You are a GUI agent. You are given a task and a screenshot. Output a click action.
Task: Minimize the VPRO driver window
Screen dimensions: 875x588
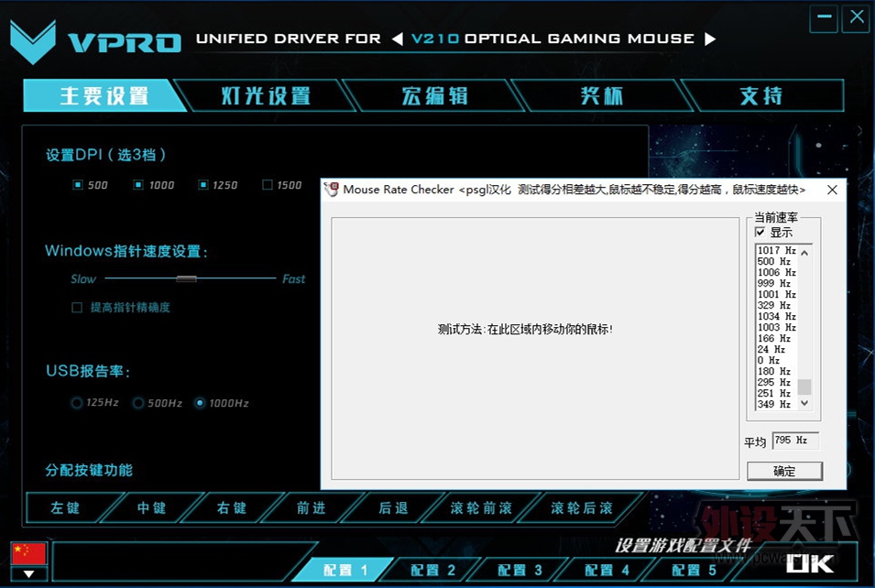[824, 17]
